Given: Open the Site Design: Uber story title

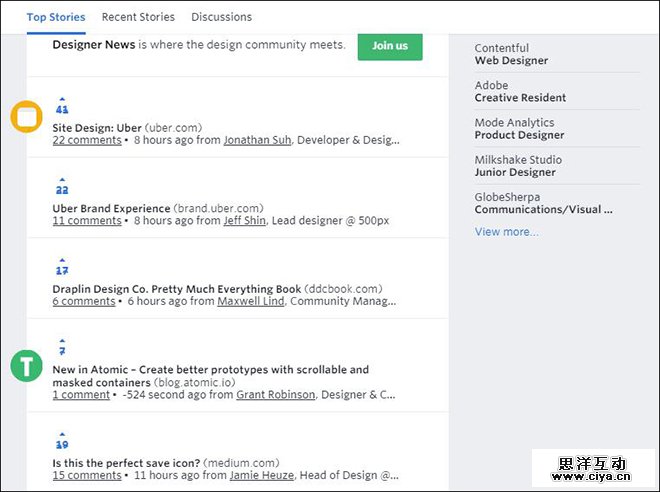Looking at the screenshot, I should (x=97, y=128).
